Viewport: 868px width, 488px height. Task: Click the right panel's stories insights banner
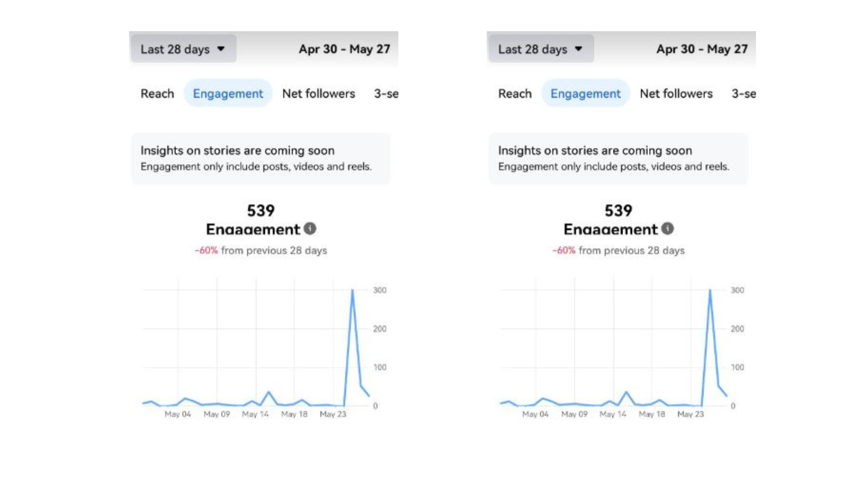618,158
